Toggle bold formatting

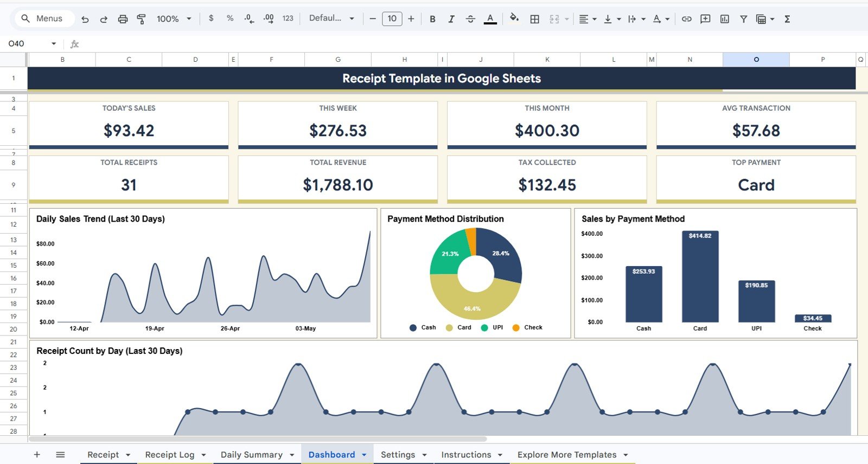[432, 19]
